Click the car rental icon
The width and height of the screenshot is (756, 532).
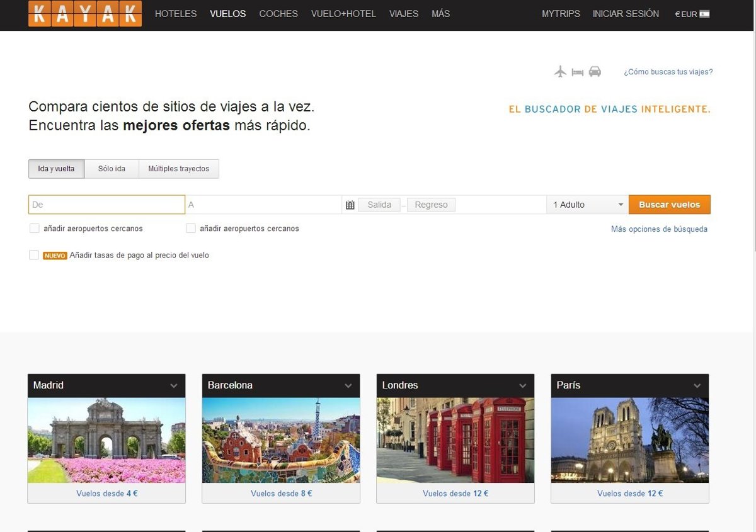coord(595,72)
